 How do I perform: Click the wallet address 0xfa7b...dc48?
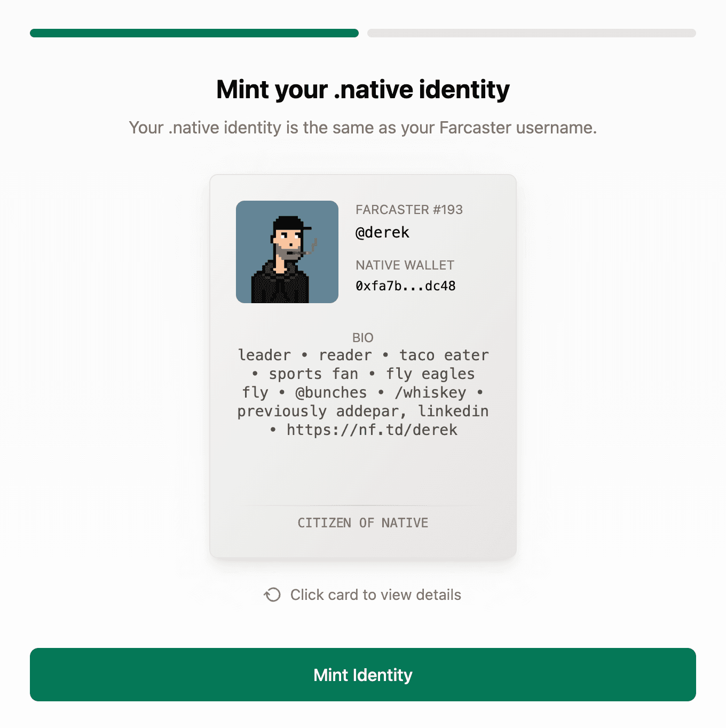click(x=406, y=286)
